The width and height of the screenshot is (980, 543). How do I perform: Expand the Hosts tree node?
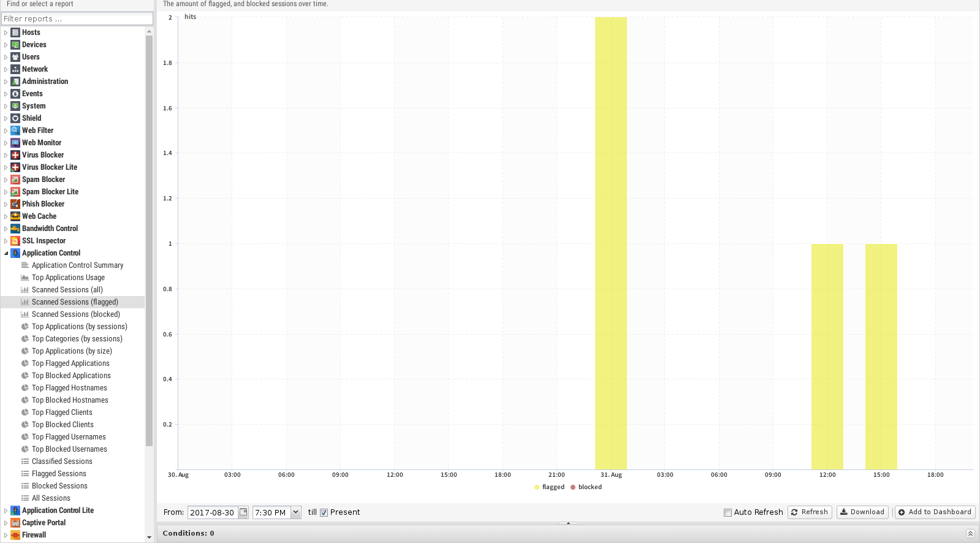click(6, 32)
